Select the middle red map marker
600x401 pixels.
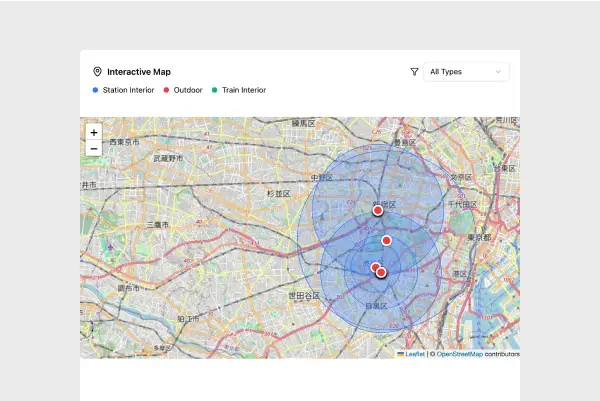pos(386,240)
